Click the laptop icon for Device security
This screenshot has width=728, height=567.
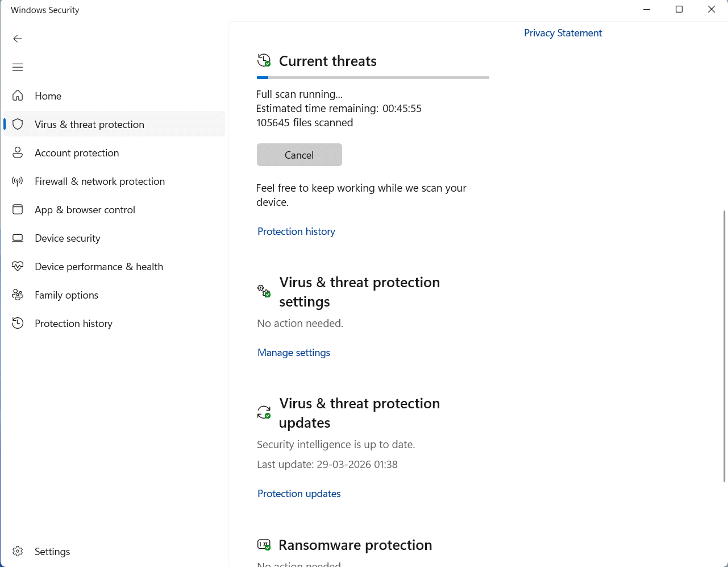[18, 238]
